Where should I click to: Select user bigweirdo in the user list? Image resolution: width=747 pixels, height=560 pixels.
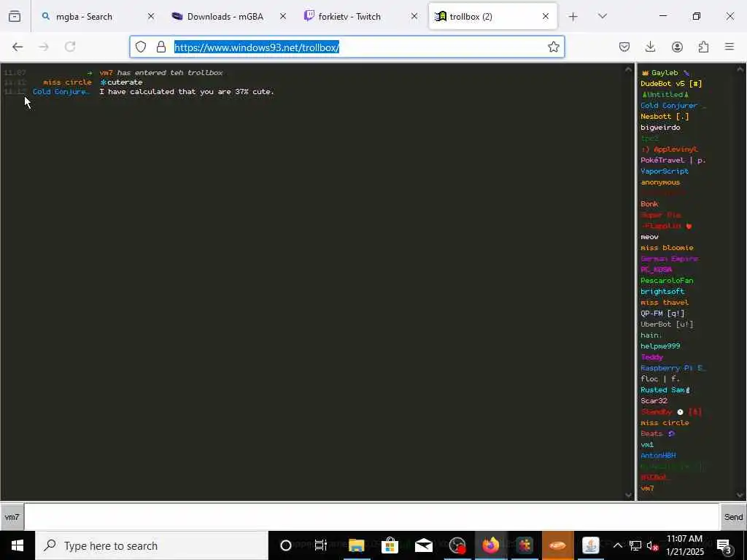pyautogui.click(x=660, y=128)
